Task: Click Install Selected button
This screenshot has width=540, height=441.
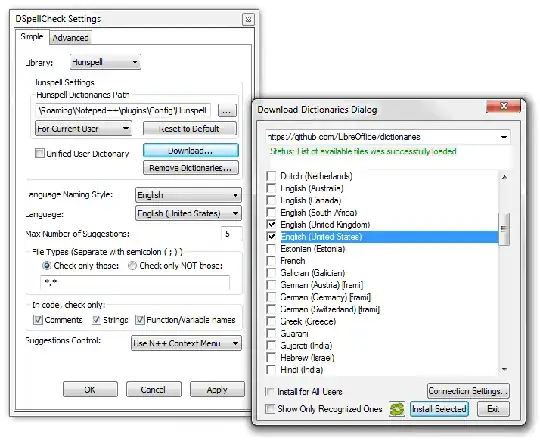Action: click(x=439, y=409)
